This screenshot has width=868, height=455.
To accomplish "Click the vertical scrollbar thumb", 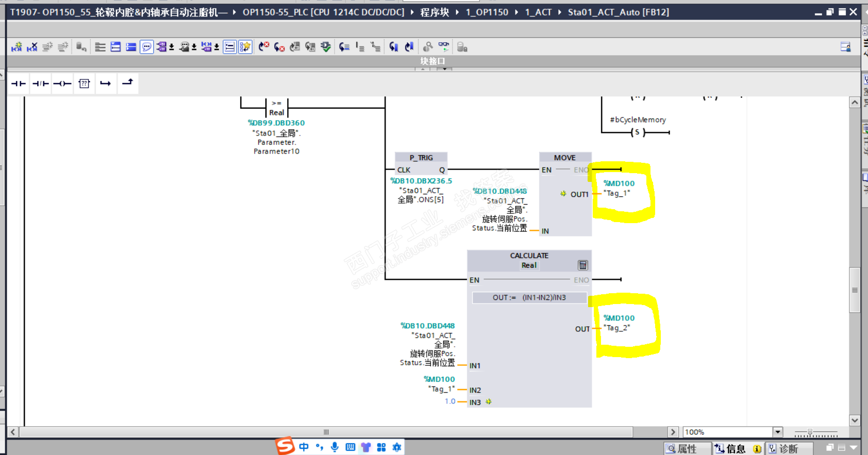I will 855,290.
